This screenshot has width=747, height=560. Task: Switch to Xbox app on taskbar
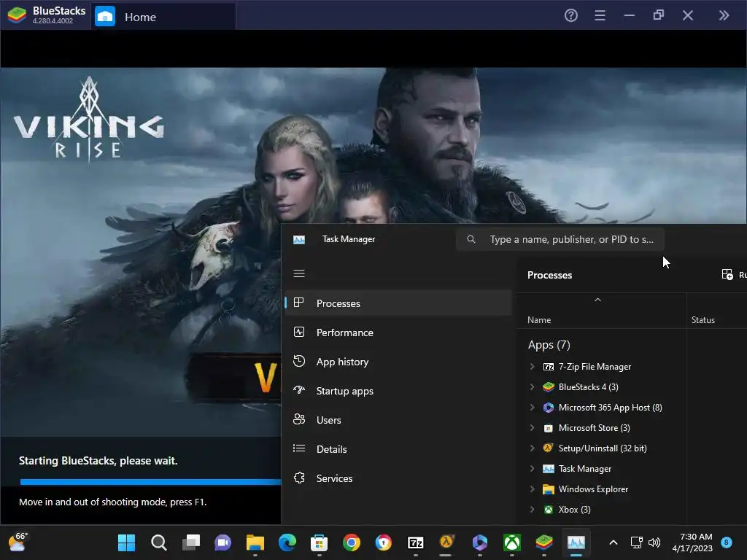pyautogui.click(x=512, y=542)
